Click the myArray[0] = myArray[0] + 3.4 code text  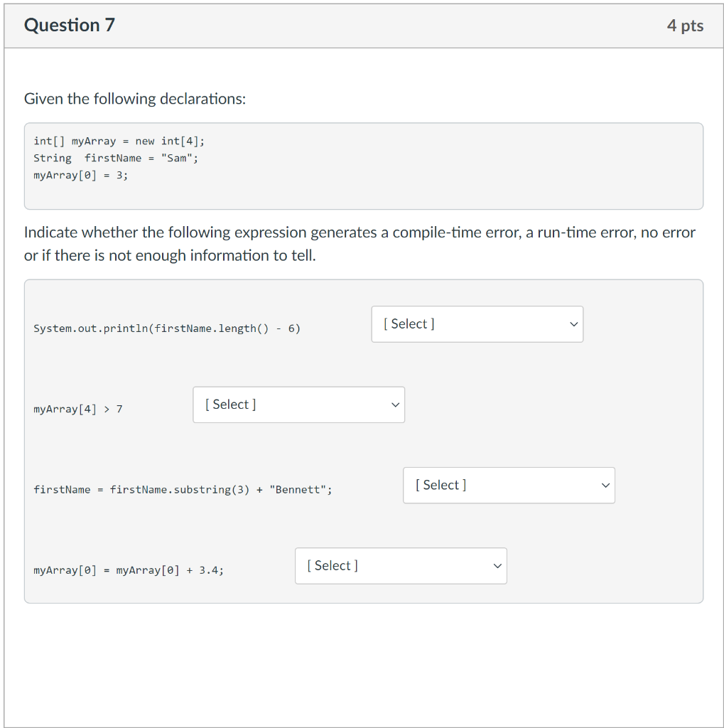coord(129,570)
